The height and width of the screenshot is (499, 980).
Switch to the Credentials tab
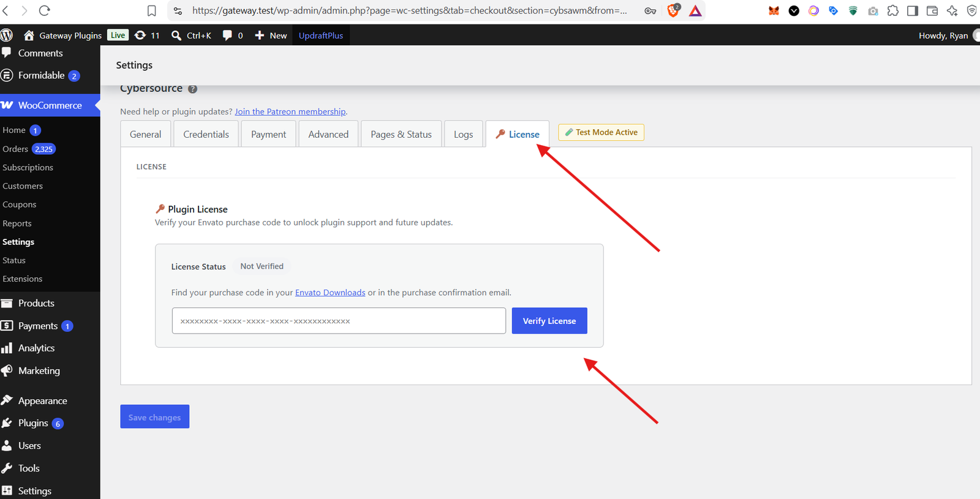[206, 134]
